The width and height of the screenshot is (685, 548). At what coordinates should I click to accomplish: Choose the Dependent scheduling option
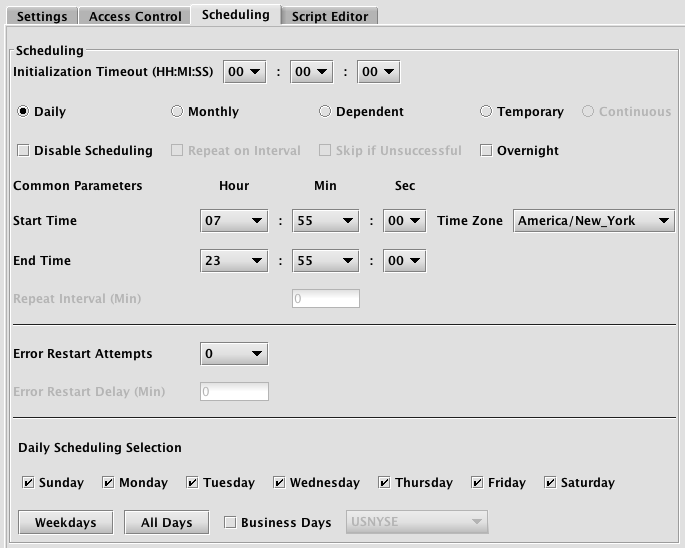coord(325,112)
